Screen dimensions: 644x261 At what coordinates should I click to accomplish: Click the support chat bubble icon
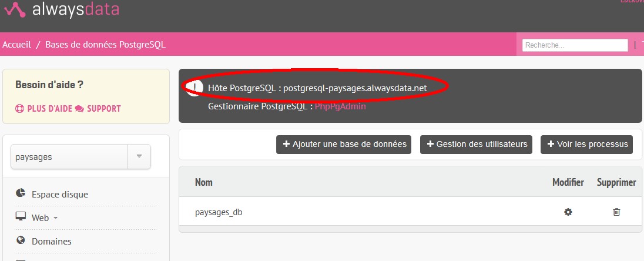coord(80,109)
